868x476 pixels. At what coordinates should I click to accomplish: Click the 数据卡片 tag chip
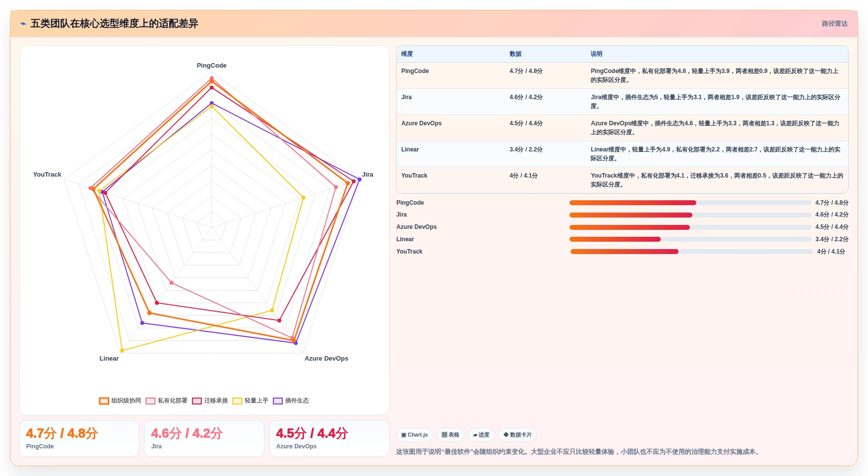pos(518,435)
